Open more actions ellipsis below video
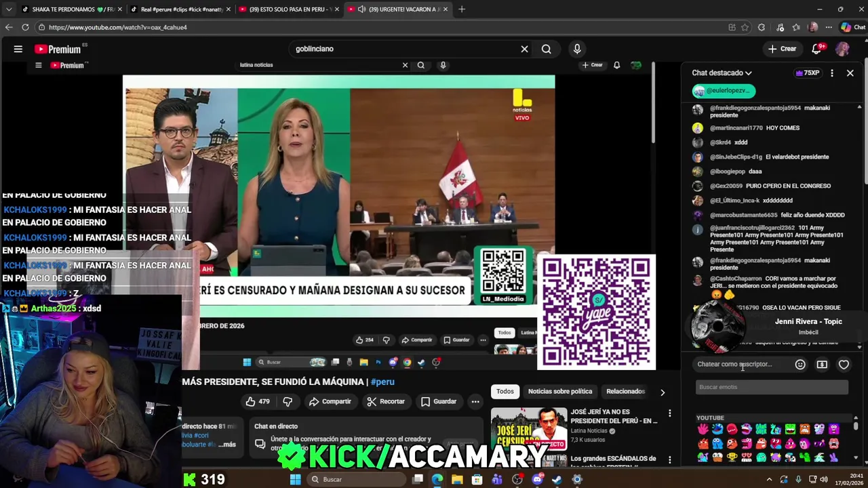868x488 pixels. [475, 401]
